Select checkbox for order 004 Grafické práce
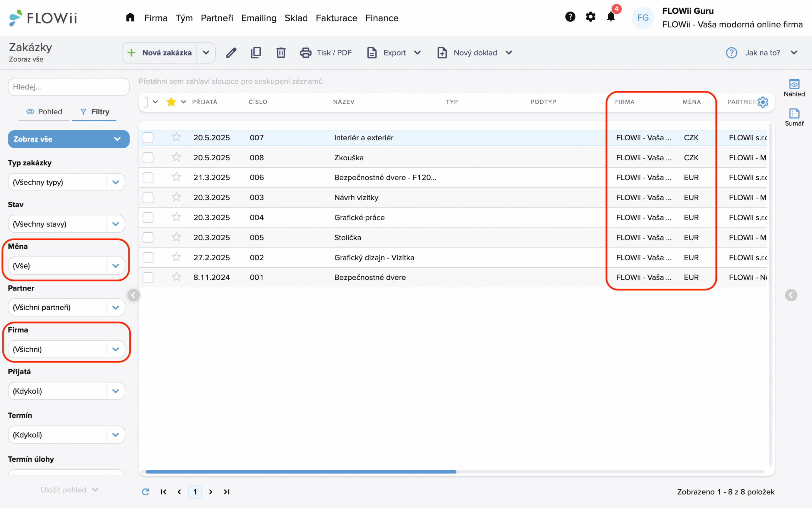 (x=148, y=217)
